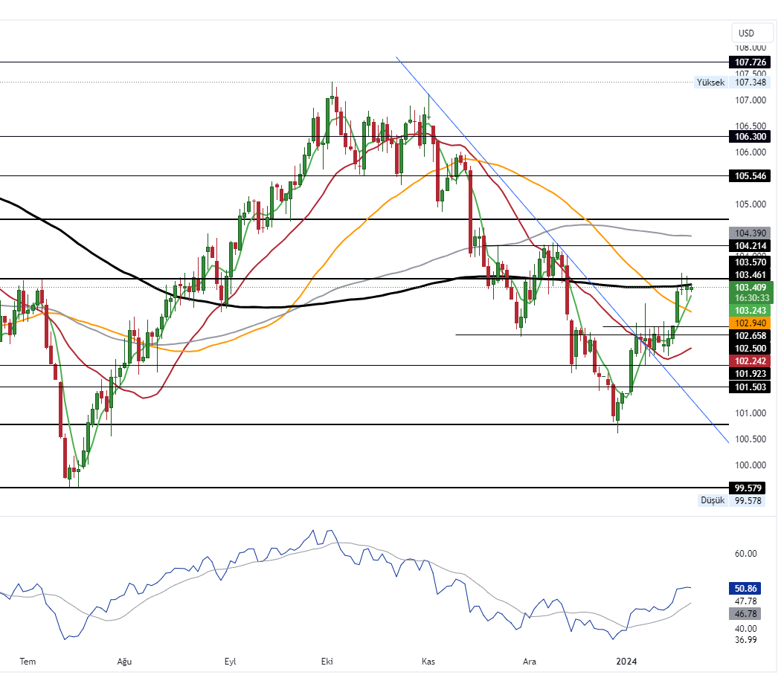Click the 99.579 support line label

click(751, 488)
